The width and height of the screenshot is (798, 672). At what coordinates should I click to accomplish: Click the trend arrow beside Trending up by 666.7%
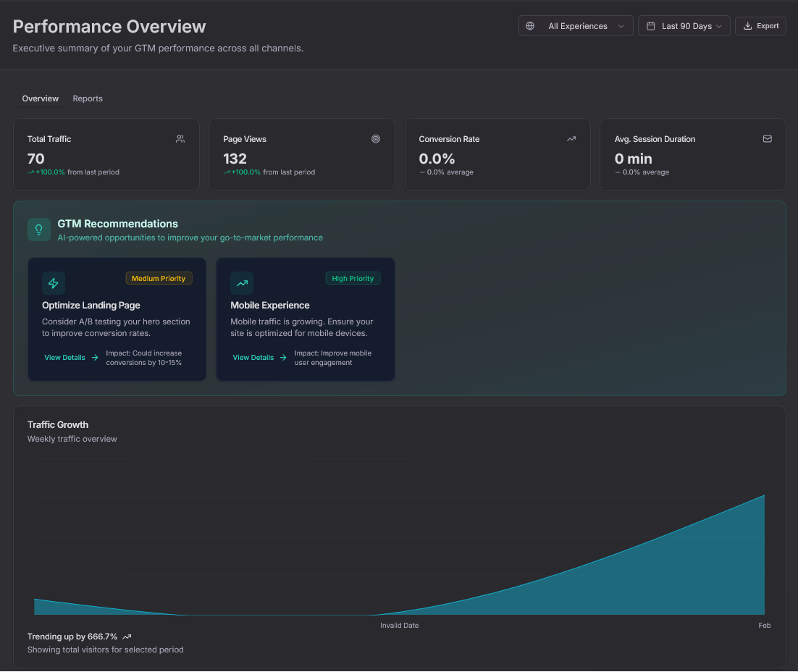[126, 637]
